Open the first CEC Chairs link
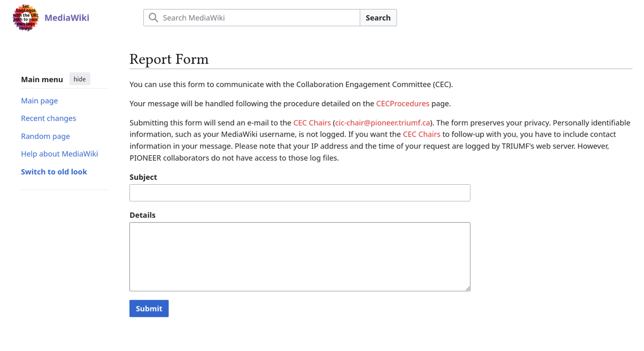This screenshot has width=644, height=351. 312,123
